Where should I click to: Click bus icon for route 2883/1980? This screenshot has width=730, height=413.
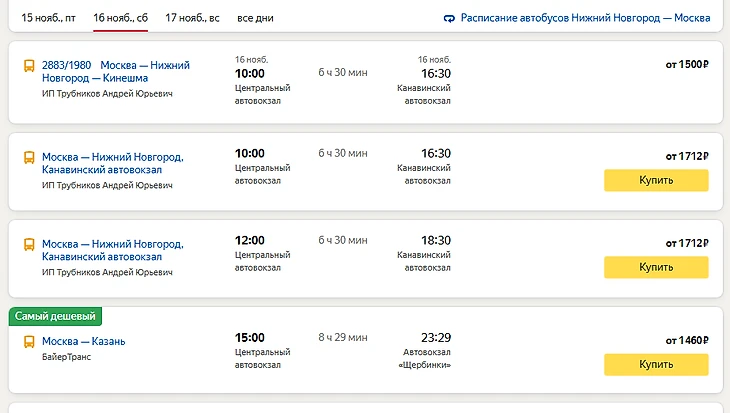click(x=30, y=67)
